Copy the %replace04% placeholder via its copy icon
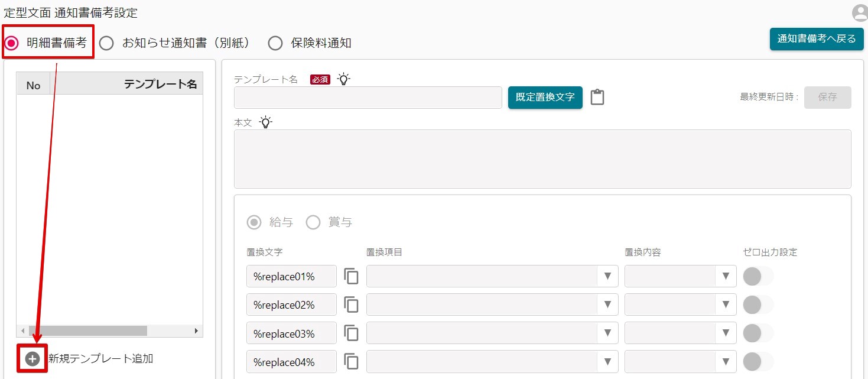 (x=352, y=361)
